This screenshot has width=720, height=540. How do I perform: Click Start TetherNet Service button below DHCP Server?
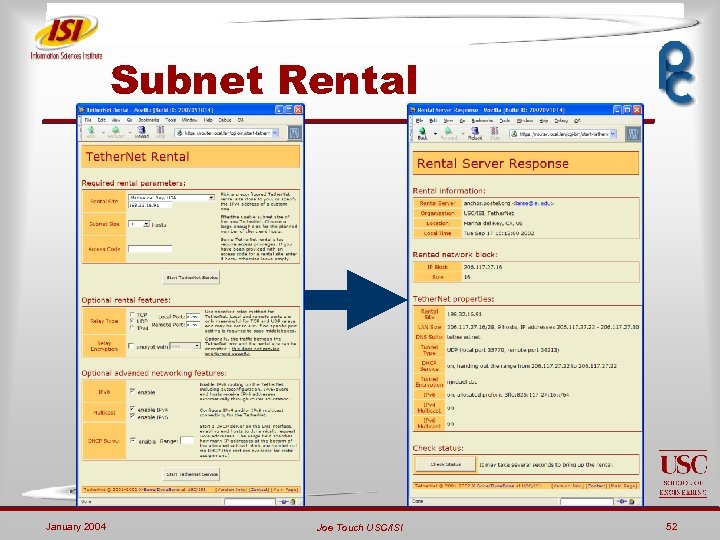191,474
